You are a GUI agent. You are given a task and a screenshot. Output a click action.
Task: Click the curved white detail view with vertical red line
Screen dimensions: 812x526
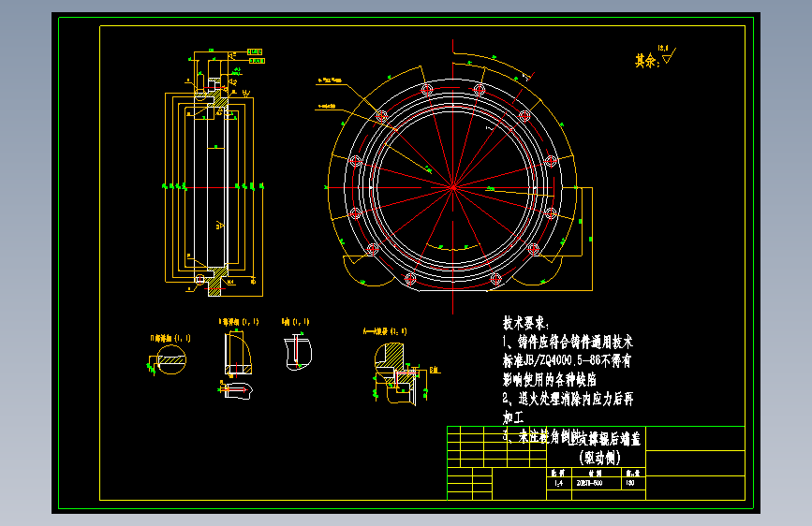[298, 352]
